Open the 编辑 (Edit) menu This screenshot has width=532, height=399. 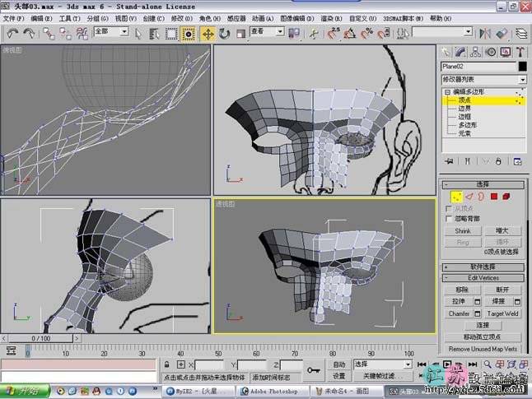(x=41, y=19)
